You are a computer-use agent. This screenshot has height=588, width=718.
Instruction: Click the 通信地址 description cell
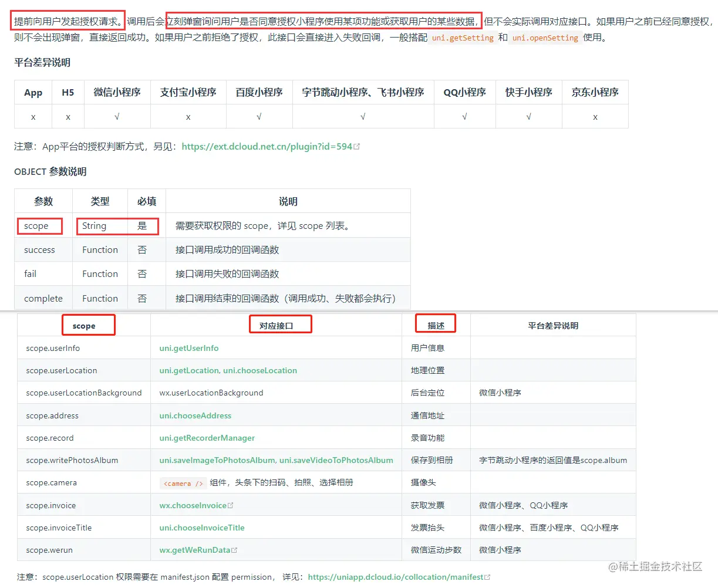pyautogui.click(x=436, y=415)
